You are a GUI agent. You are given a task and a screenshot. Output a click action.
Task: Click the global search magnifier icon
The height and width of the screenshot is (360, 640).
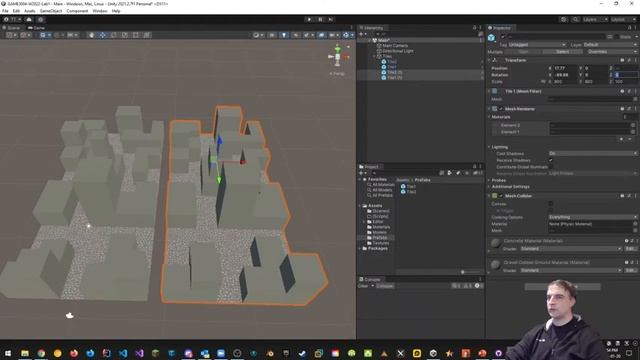tap(575, 20)
